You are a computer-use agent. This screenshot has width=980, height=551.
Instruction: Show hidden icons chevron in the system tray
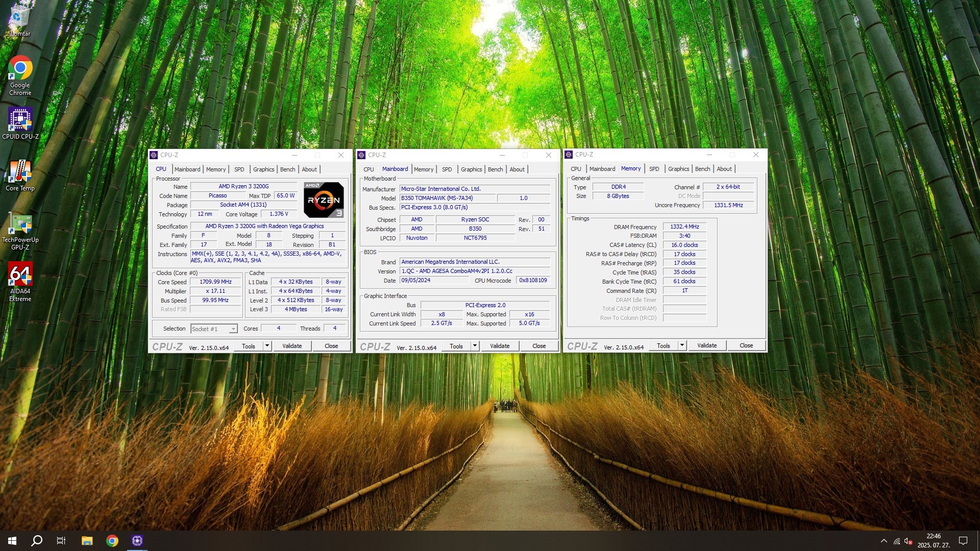coord(884,541)
